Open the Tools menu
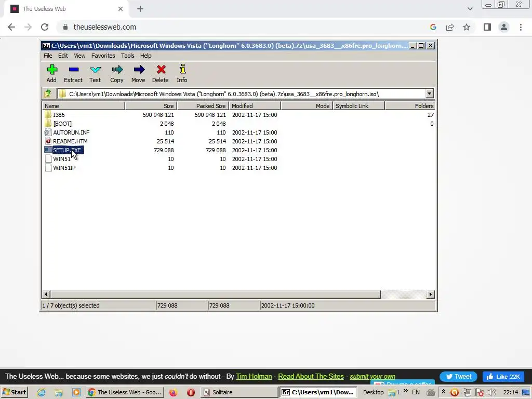 click(128, 56)
